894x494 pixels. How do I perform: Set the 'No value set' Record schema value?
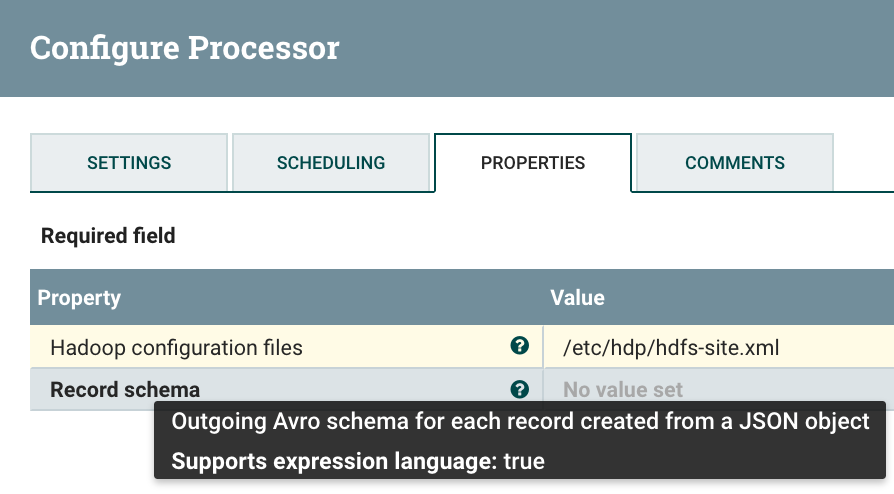point(623,390)
